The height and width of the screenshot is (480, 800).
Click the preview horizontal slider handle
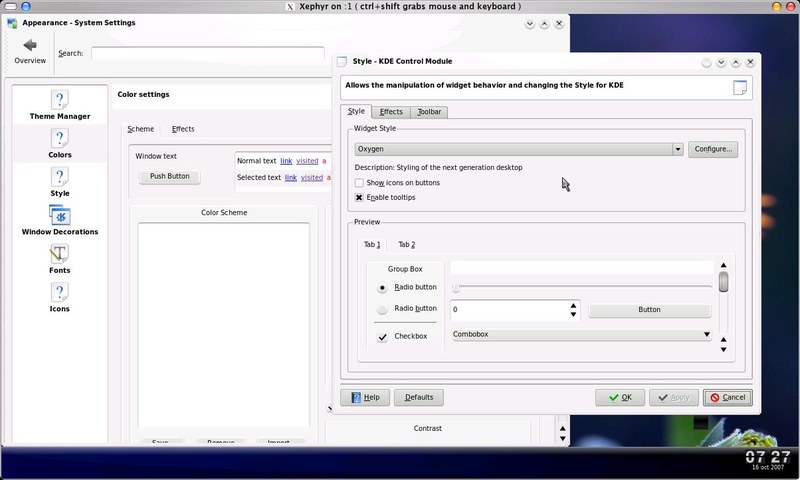pyautogui.click(x=456, y=288)
